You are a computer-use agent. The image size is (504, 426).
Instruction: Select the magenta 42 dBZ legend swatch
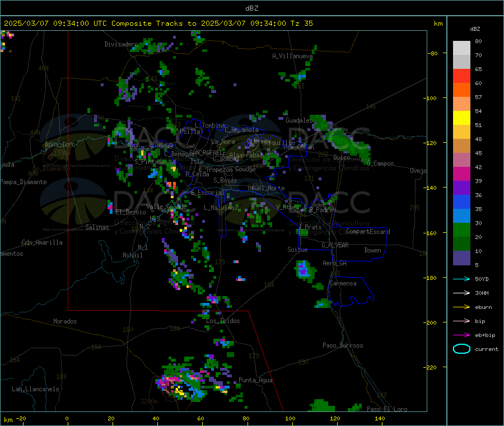click(461, 174)
